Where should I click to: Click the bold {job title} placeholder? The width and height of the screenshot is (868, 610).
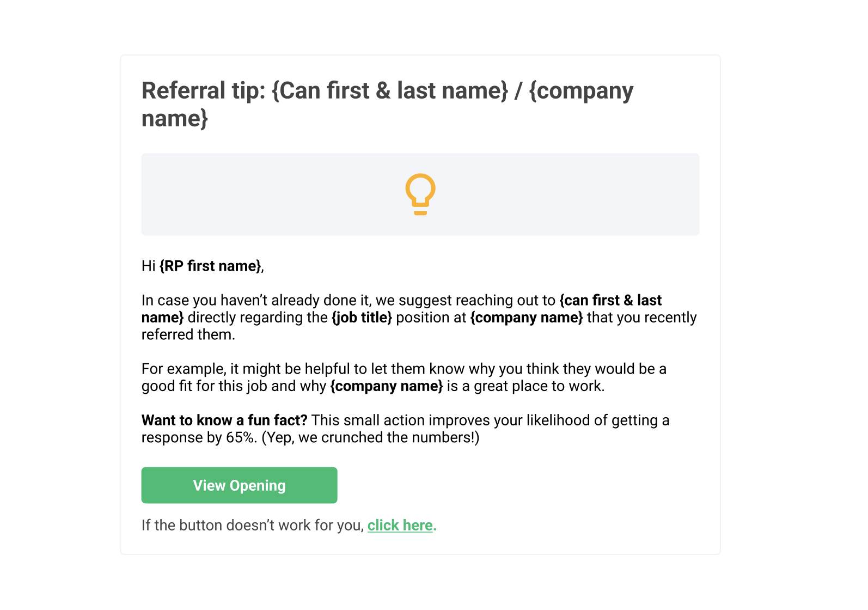362,318
